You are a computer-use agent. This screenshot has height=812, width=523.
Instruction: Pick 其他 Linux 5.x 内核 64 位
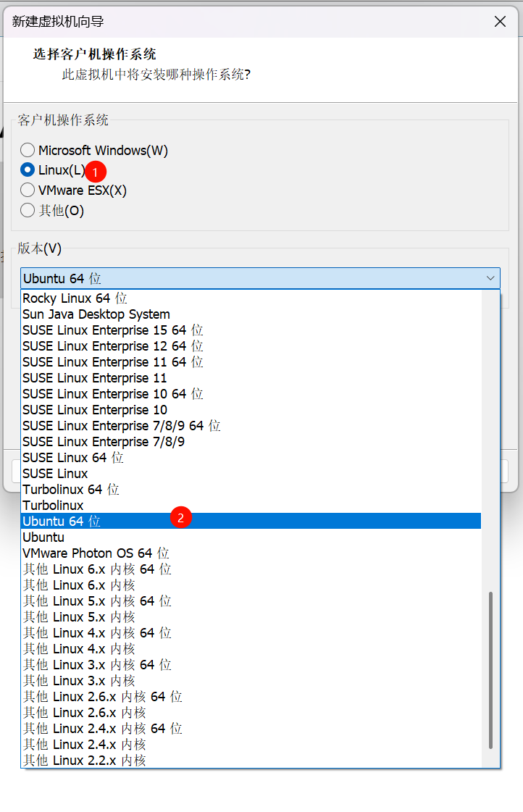tap(251, 600)
